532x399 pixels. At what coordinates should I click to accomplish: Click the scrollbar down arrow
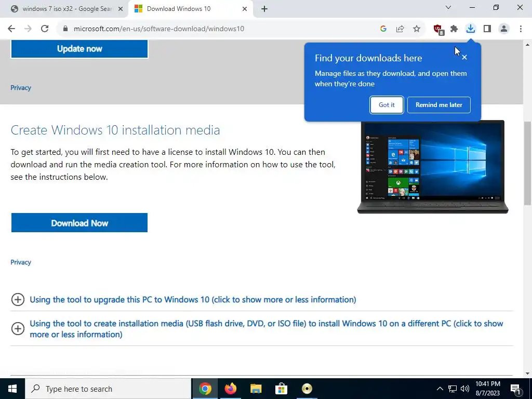point(527,374)
